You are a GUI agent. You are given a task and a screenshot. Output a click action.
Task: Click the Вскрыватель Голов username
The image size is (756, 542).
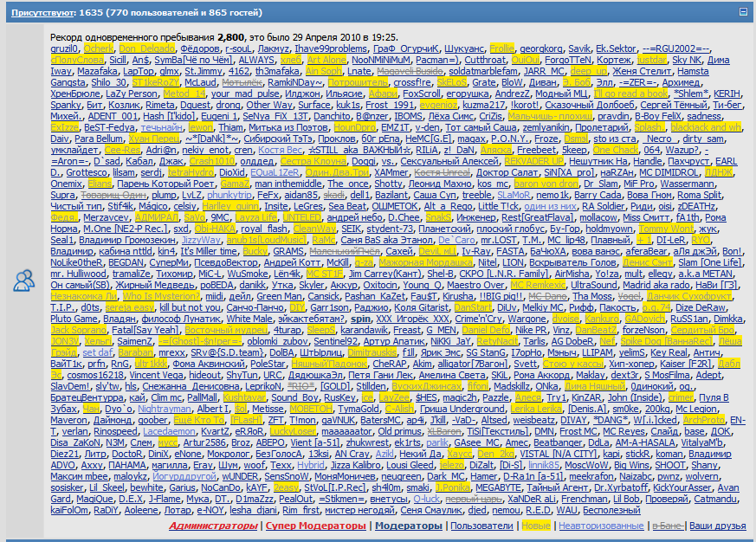[572, 262]
